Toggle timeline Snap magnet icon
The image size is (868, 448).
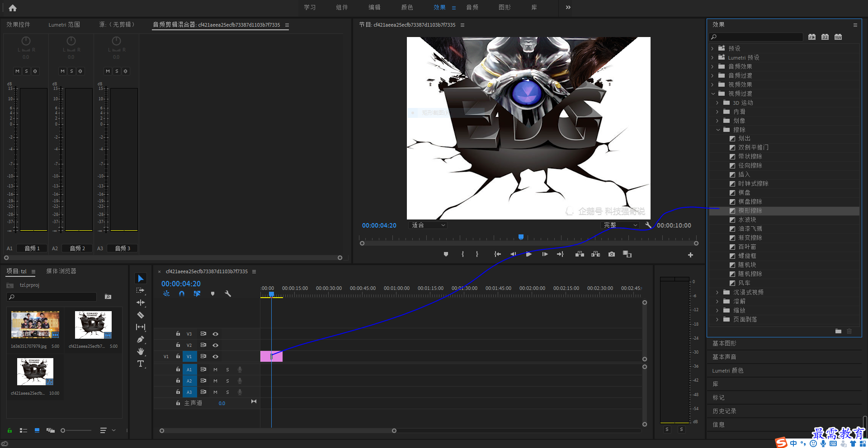tap(182, 294)
